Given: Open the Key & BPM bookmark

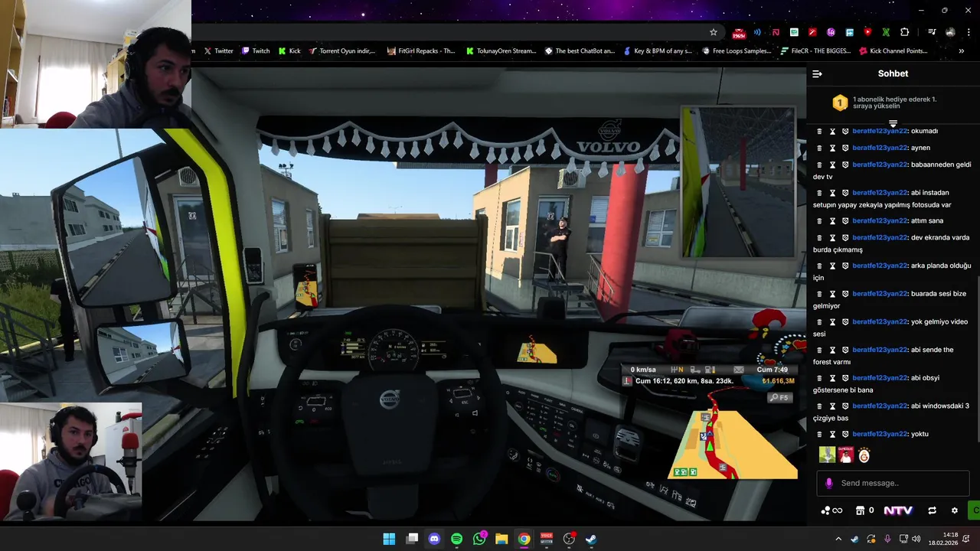Looking at the screenshot, I should (x=658, y=51).
